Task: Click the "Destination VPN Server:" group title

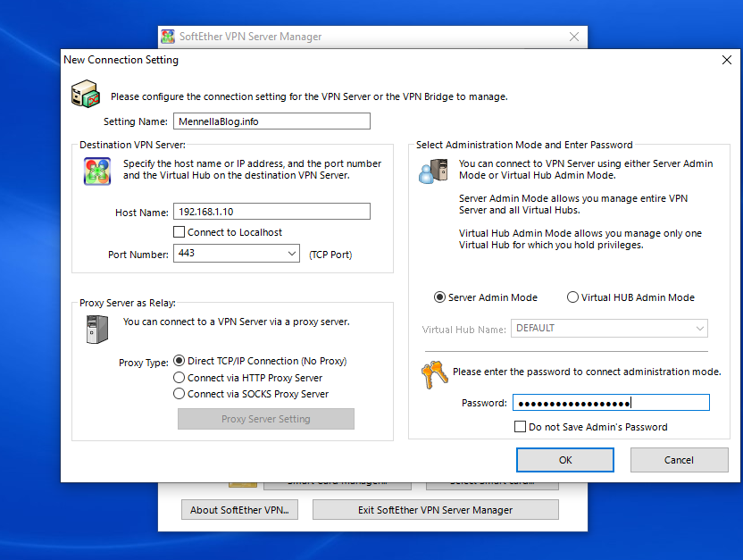Action: pyautogui.click(x=133, y=145)
